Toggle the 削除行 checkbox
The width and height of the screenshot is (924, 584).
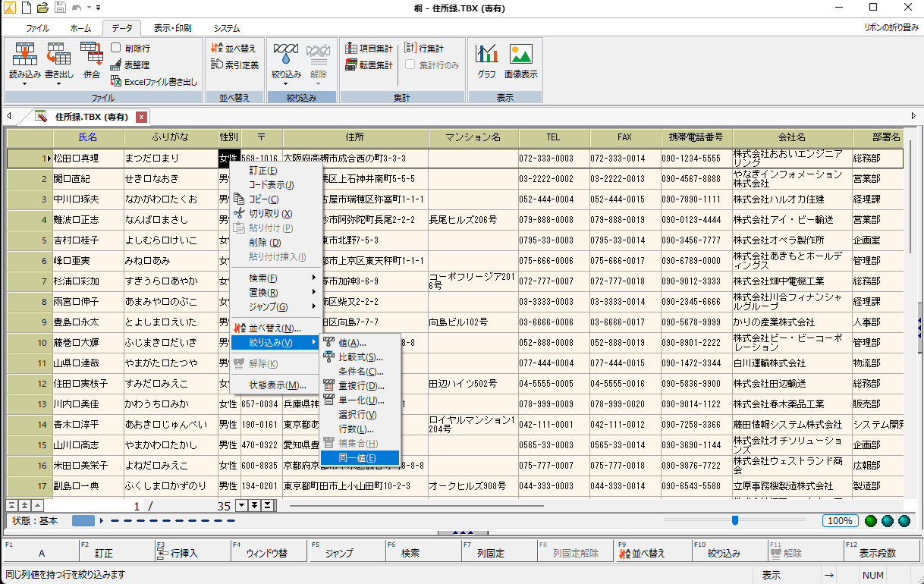tap(116, 47)
